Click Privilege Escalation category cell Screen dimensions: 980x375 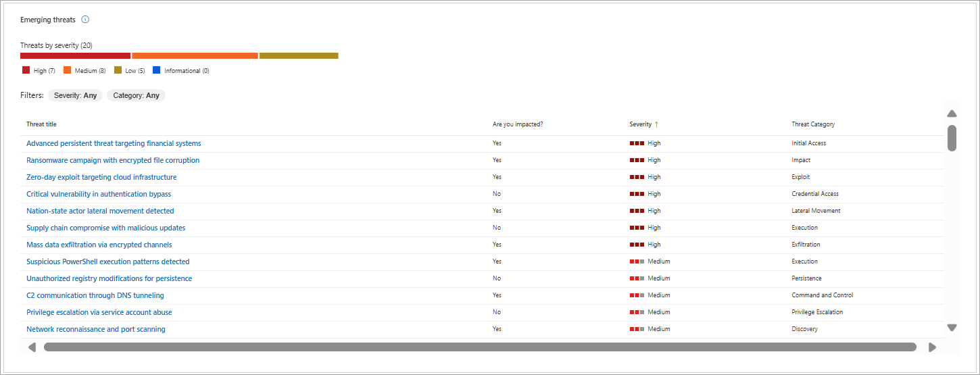click(x=817, y=312)
